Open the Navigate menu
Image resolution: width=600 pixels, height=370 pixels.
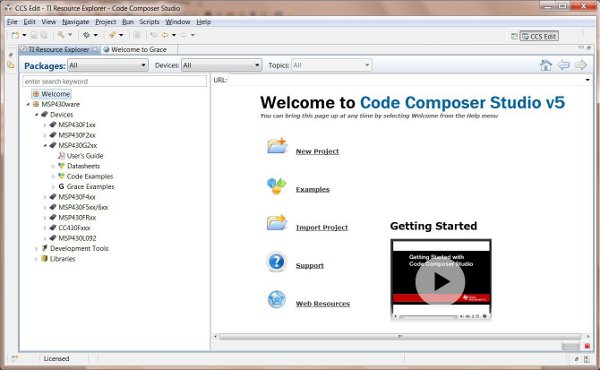[75, 22]
